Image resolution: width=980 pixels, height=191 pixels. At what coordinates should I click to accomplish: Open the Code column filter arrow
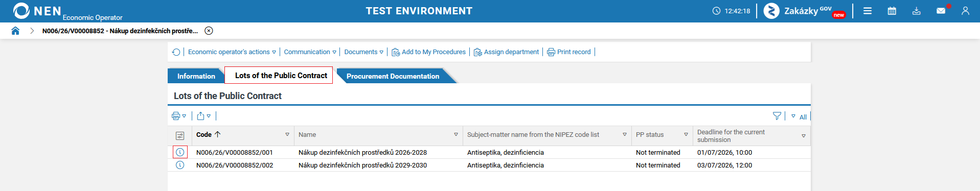[287, 135]
